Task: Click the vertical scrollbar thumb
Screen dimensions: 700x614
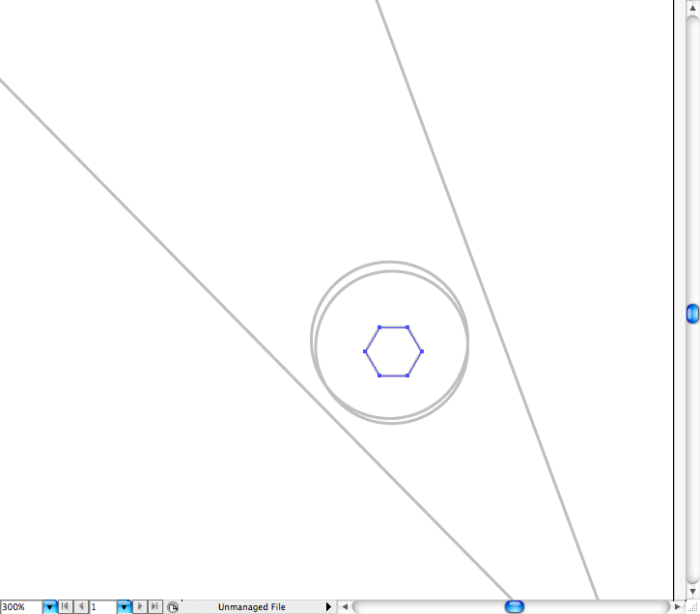Action: pos(692,313)
